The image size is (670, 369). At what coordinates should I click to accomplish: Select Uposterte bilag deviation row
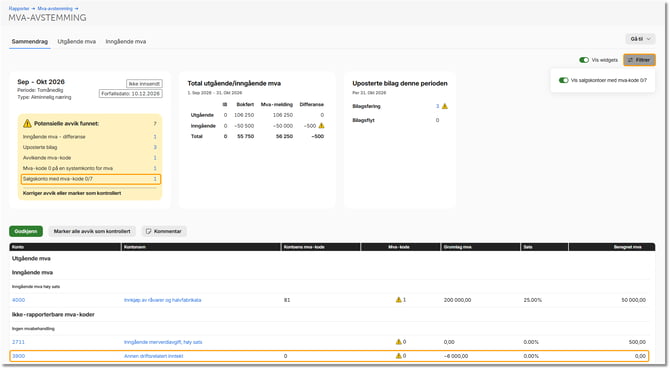click(90, 147)
